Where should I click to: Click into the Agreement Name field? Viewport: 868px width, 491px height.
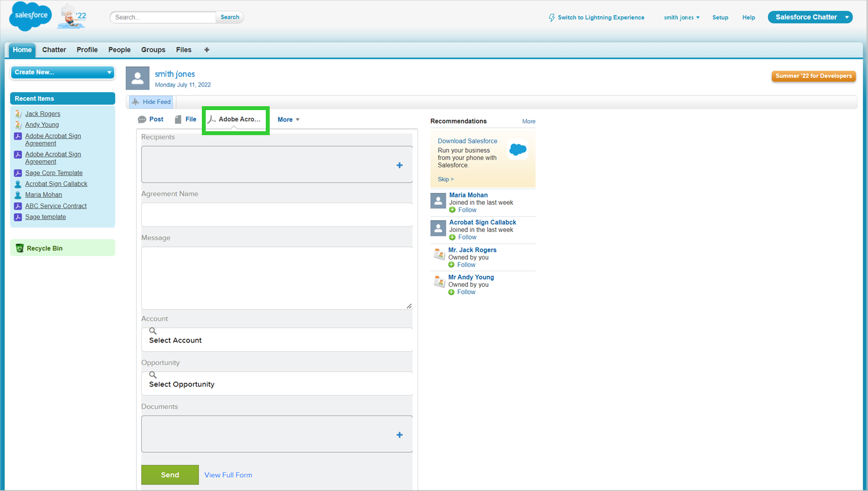276,215
